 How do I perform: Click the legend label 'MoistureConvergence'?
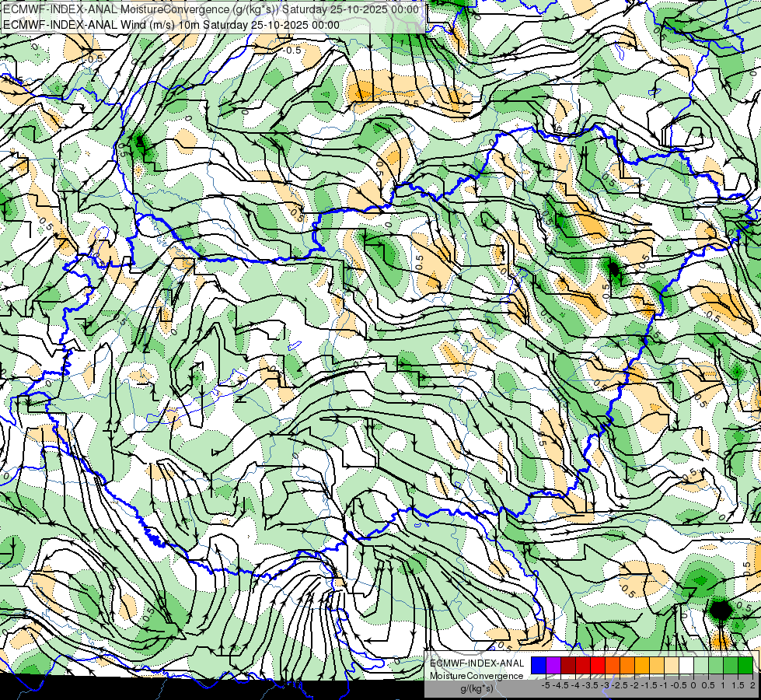(476, 676)
